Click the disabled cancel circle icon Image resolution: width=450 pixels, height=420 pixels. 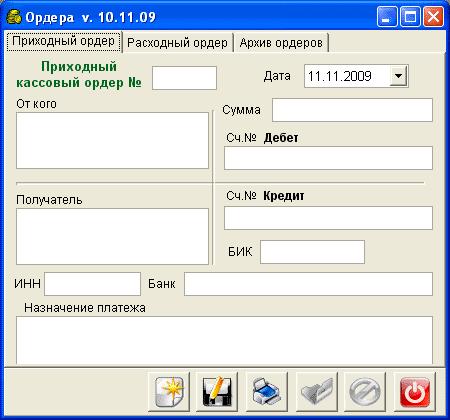click(x=365, y=392)
